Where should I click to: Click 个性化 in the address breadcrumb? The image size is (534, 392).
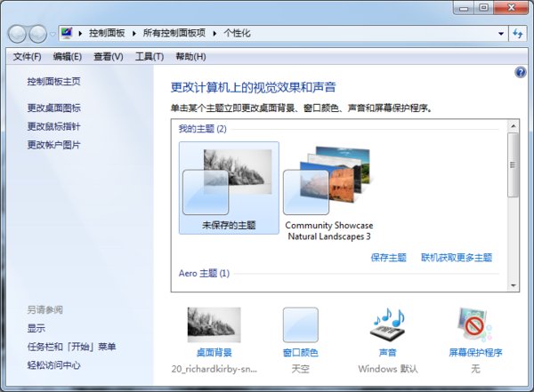238,34
